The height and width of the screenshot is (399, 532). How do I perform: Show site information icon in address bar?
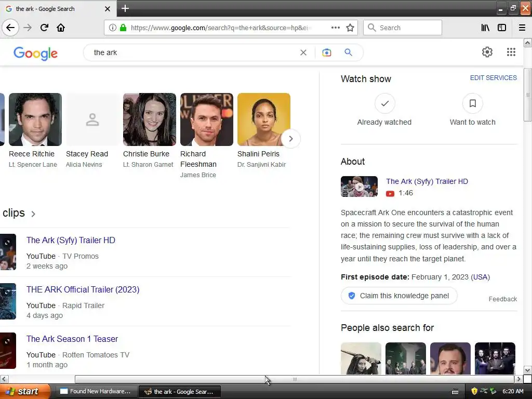(112, 28)
